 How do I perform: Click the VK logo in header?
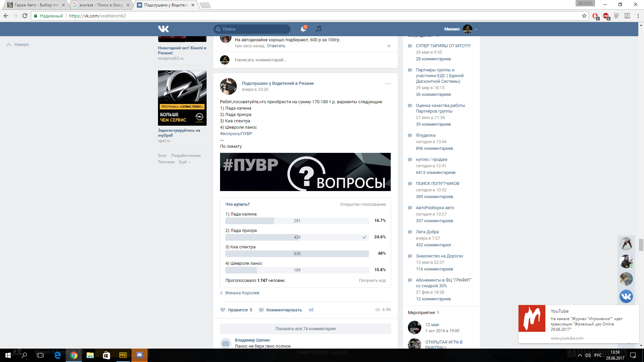163,29
